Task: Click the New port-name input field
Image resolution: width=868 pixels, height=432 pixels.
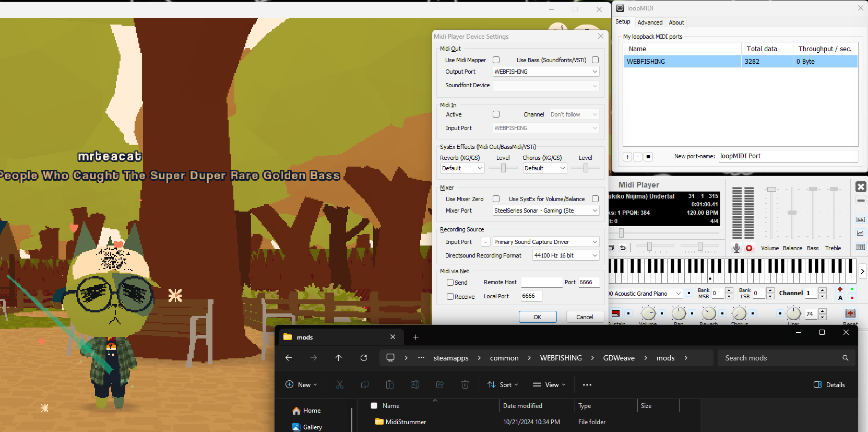Action: pos(788,156)
